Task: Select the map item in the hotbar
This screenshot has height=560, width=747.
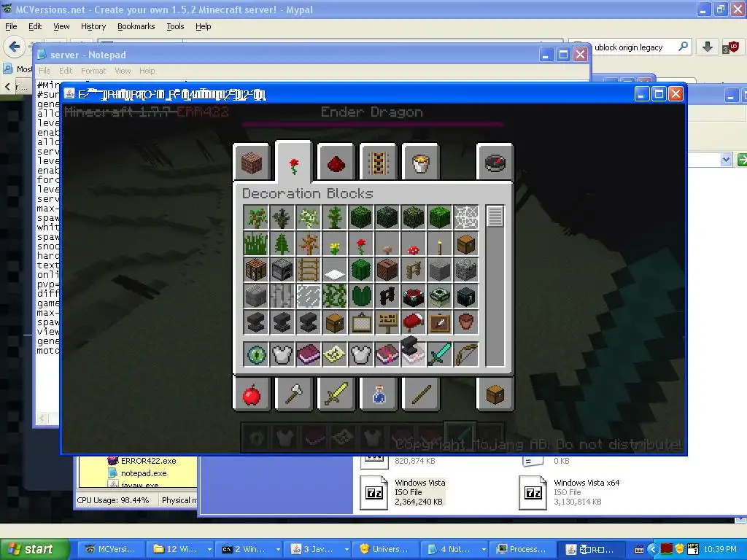Action: point(334,355)
